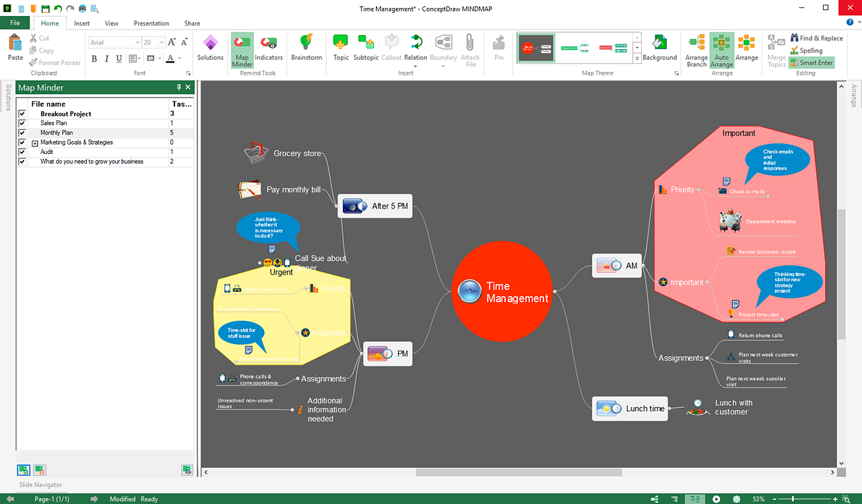862x504 pixels.
Task: Open the Help question mark icon
Action: (x=850, y=23)
